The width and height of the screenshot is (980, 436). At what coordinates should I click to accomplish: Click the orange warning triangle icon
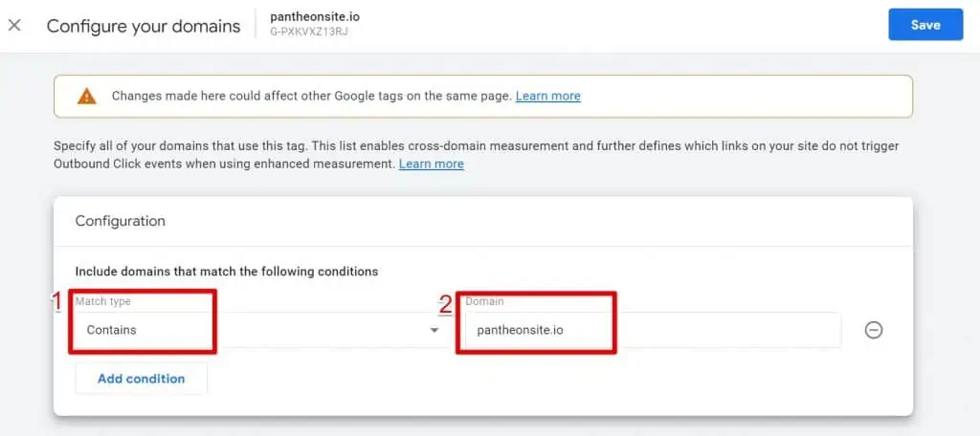pyautogui.click(x=87, y=97)
